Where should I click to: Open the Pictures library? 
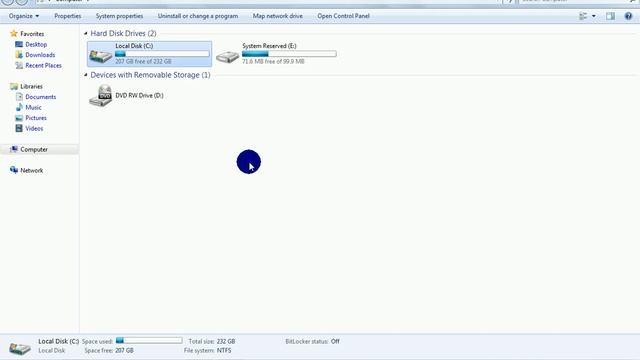tap(36, 118)
